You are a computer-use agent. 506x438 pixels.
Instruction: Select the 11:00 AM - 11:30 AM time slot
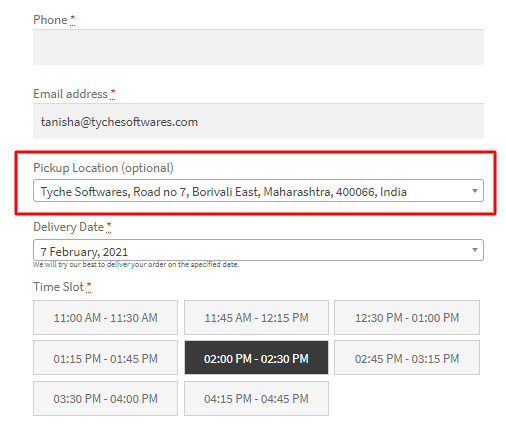tap(105, 318)
